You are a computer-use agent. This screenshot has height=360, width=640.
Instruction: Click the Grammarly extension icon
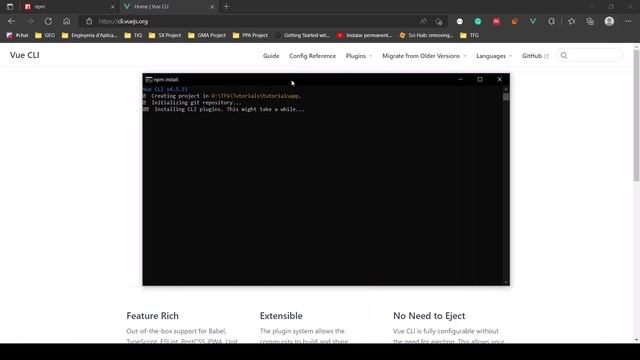coord(478,21)
